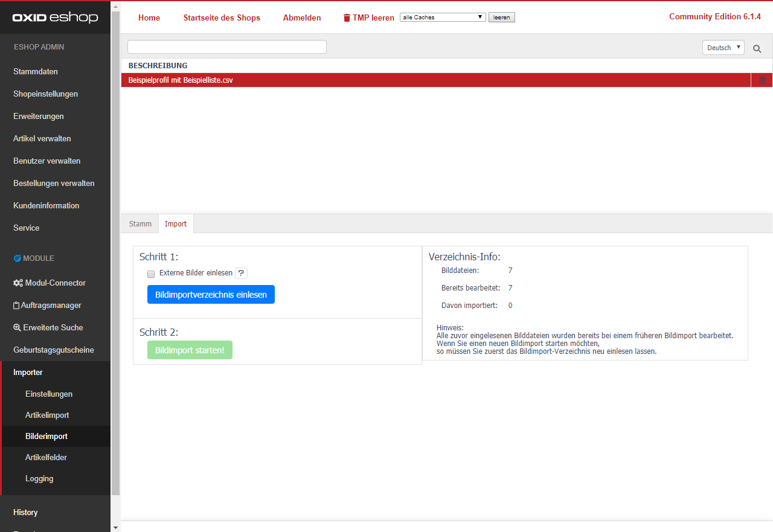Click the search input field
Image resolution: width=773 pixels, height=532 pixels.
(226, 47)
